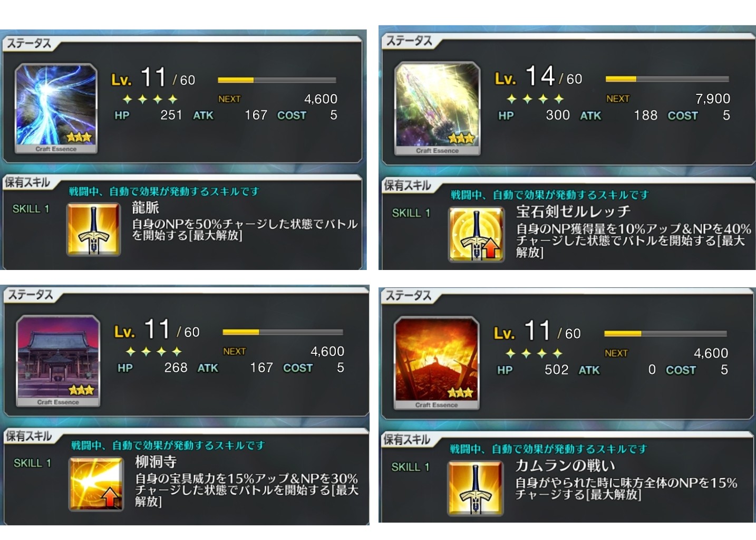Click the カムランの戦い skill sword icon
Screen dimensions: 756x540
coord(475,488)
